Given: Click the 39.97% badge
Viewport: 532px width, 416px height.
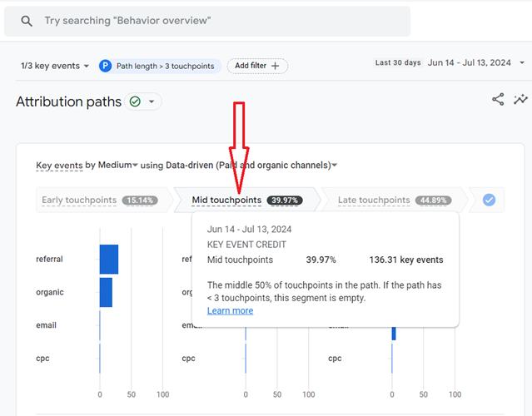Looking at the screenshot, I should 285,201.
